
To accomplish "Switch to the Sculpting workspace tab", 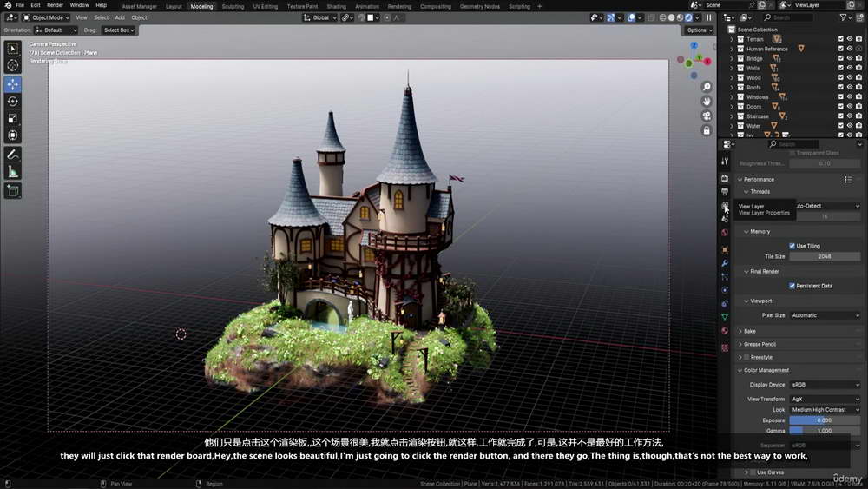I will point(233,7).
